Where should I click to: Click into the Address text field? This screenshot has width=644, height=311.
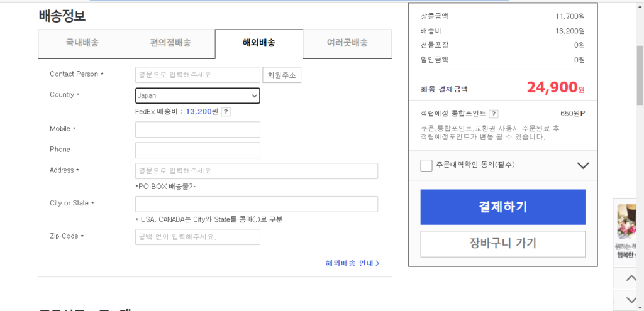coord(257,171)
